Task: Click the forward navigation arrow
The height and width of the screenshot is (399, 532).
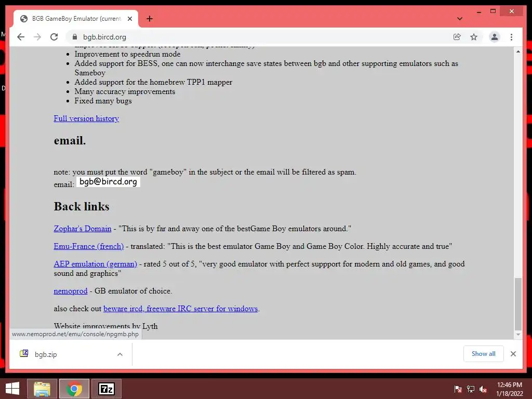Action: [37, 37]
